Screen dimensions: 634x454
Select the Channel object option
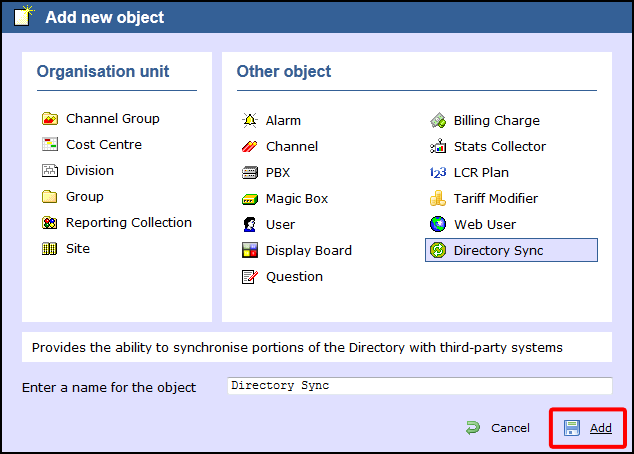[x=291, y=147]
